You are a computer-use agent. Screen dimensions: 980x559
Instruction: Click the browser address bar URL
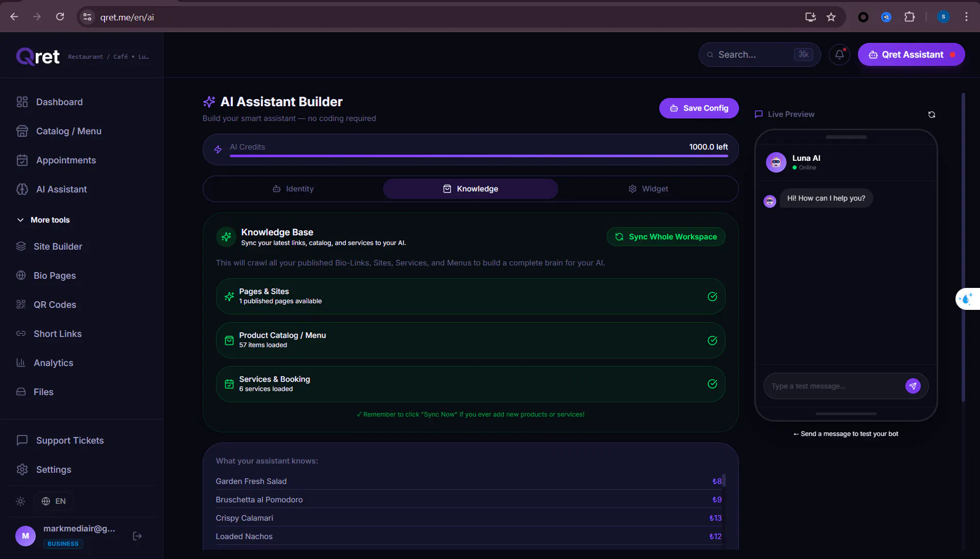pos(127,17)
